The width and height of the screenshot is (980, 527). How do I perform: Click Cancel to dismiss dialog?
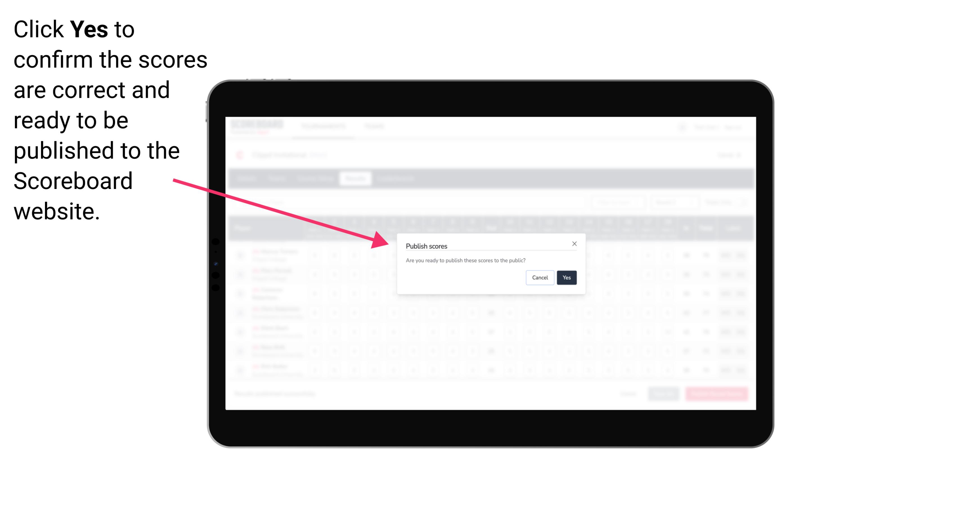(x=540, y=277)
